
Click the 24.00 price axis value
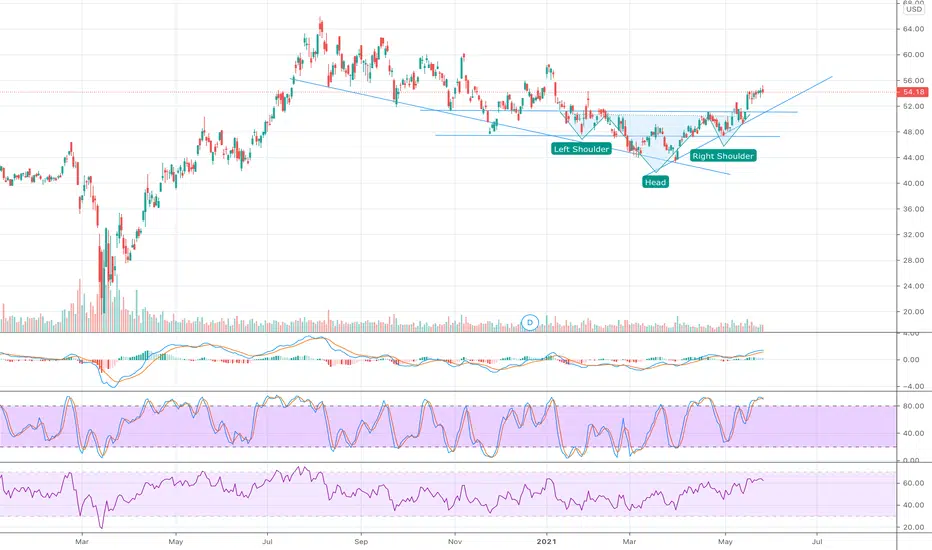(x=913, y=286)
